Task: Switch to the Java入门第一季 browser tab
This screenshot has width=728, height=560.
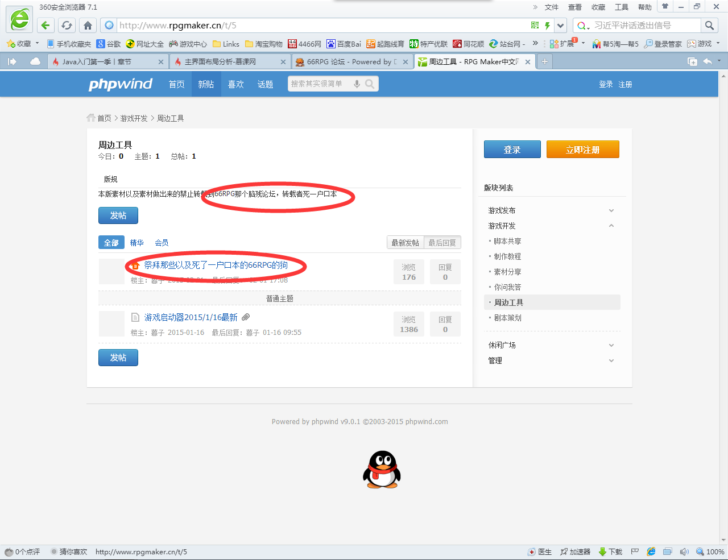Action: [x=108, y=61]
